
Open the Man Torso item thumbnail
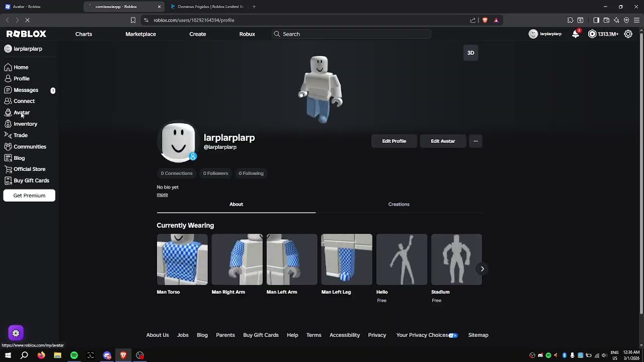coord(182,259)
